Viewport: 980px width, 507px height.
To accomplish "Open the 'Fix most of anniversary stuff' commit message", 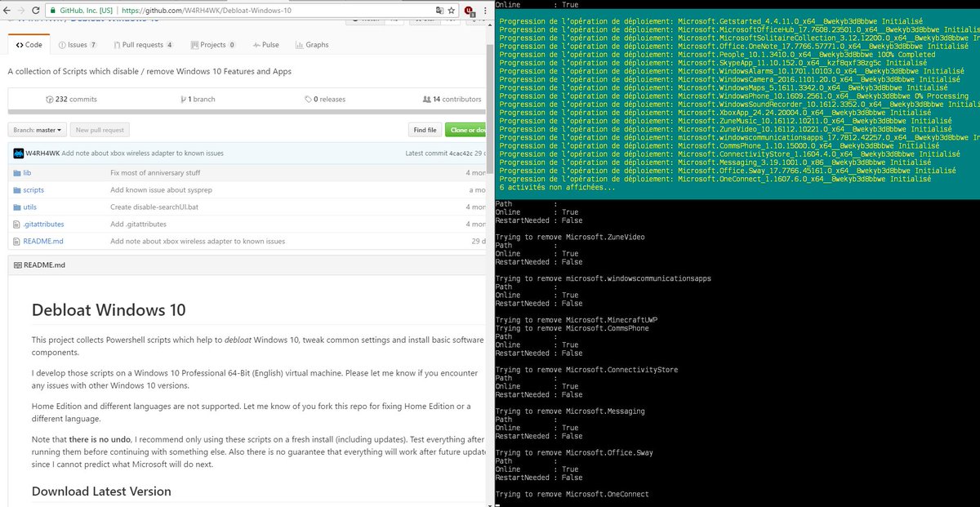I will coord(155,173).
